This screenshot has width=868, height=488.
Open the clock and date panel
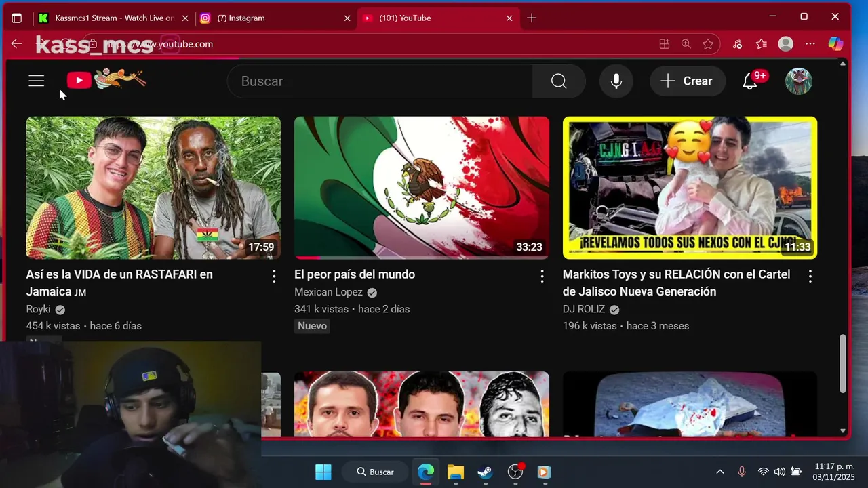pyautogui.click(x=834, y=472)
